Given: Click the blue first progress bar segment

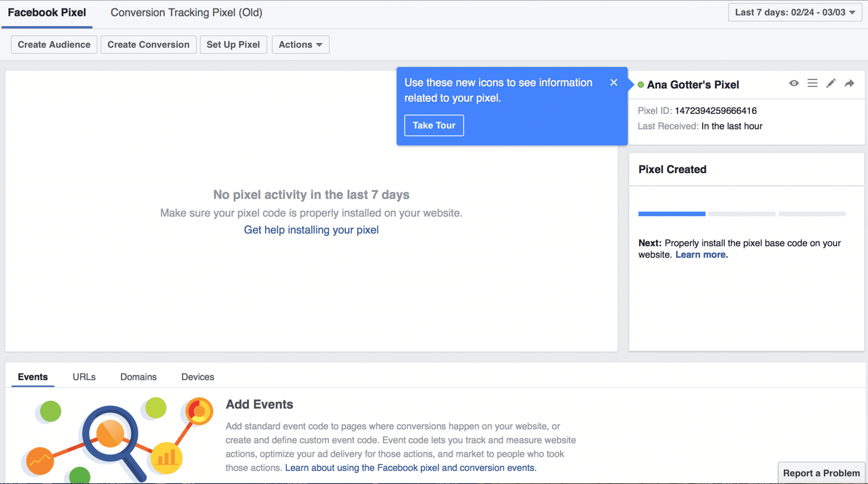Looking at the screenshot, I should coord(672,214).
